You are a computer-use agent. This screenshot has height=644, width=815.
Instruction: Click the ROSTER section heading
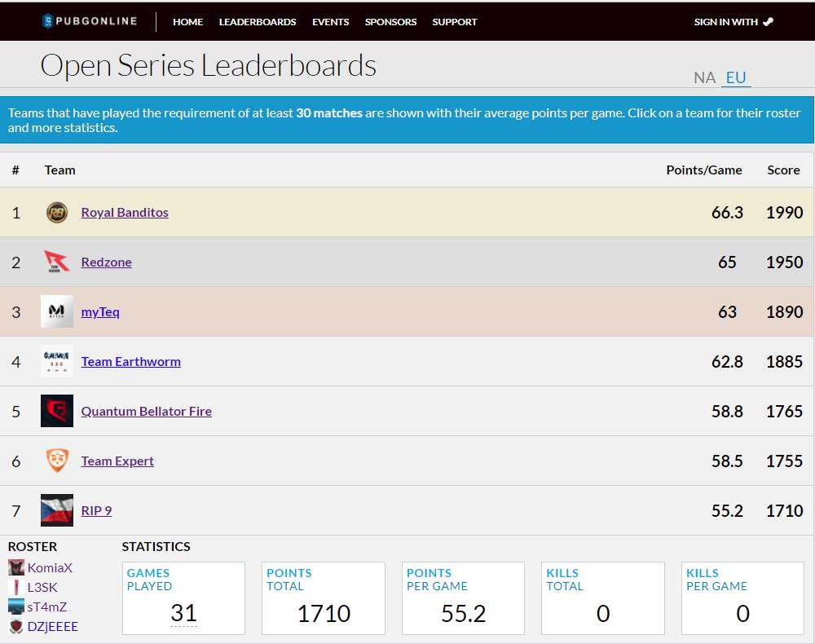tap(33, 547)
